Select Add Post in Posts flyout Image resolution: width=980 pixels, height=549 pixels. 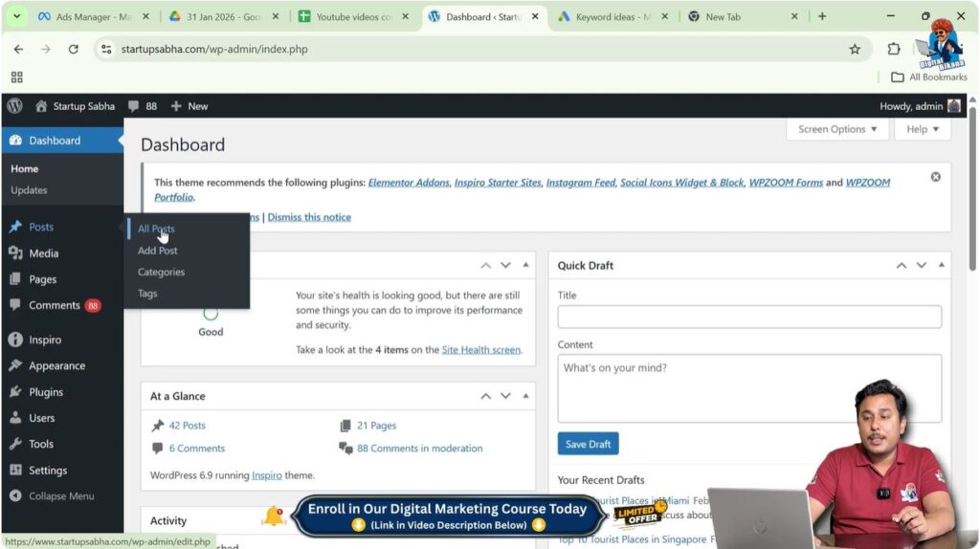point(158,251)
